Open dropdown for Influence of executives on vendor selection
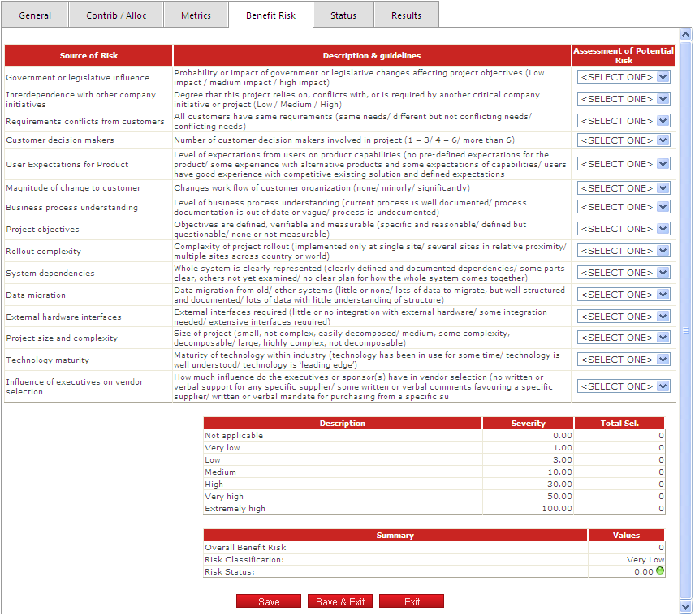This screenshot has width=695, height=616. [623, 386]
